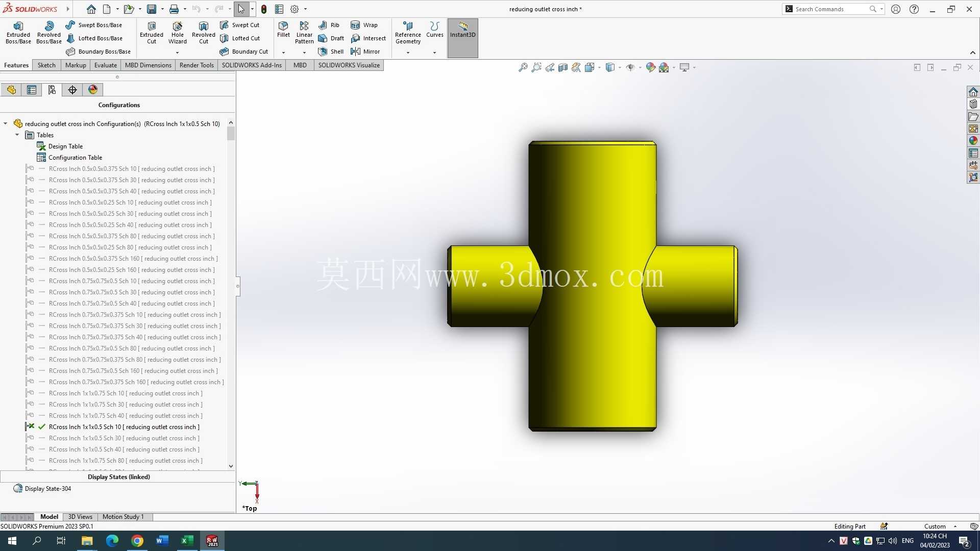Screen dimensions: 980x551
Task: Open Google Chrome from the taskbar
Action: point(137,541)
